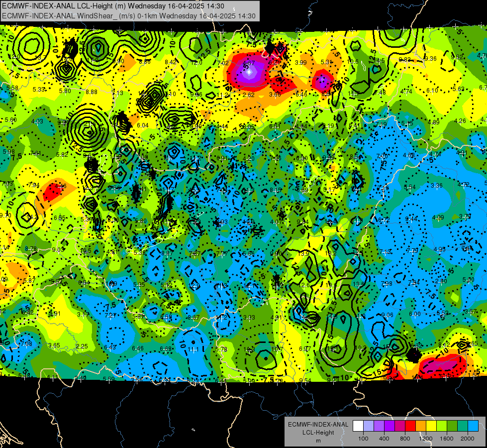
Task: Click the wind shear value 7.94
Action: (33, 185)
